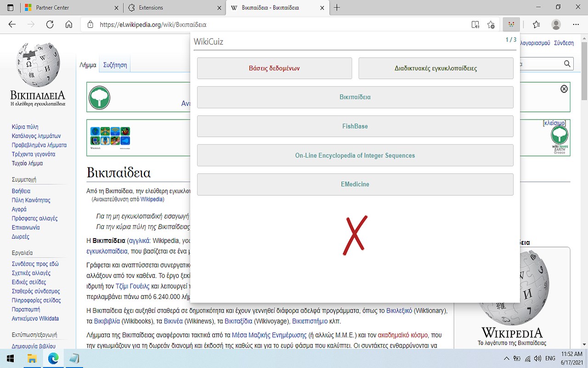The width and height of the screenshot is (588, 368).
Task: Follow the Τζίμι Γουέιλς article link
Action: coord(132,286)
